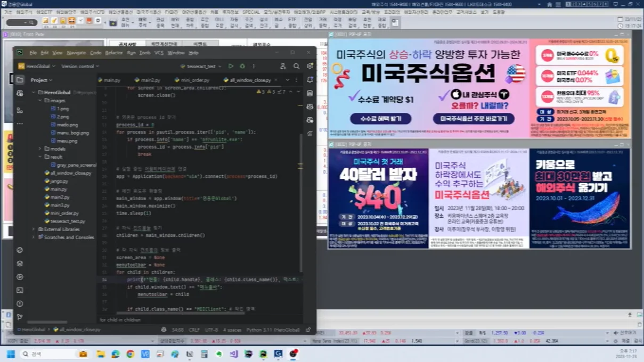This screenshot has width=644, height=362.
Task: Click 수수료 혜택 받기 banner button
Action: pyautogui.click(x=380, y=118)
